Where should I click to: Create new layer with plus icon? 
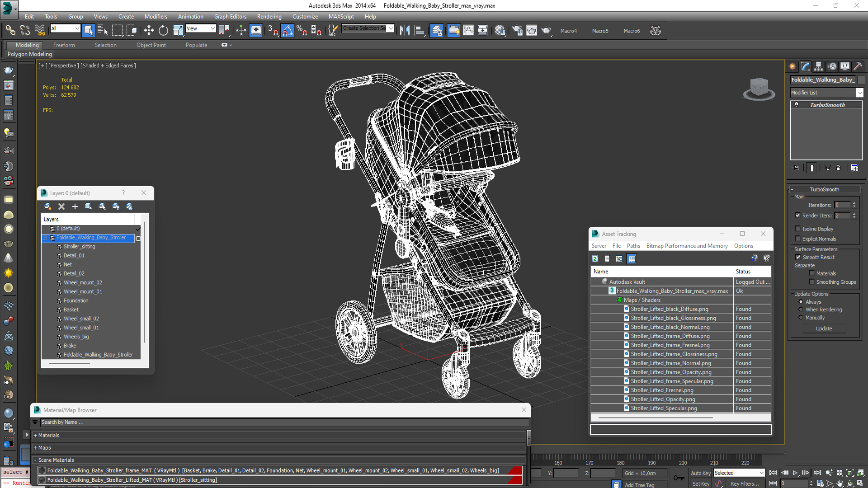(75, 206)
